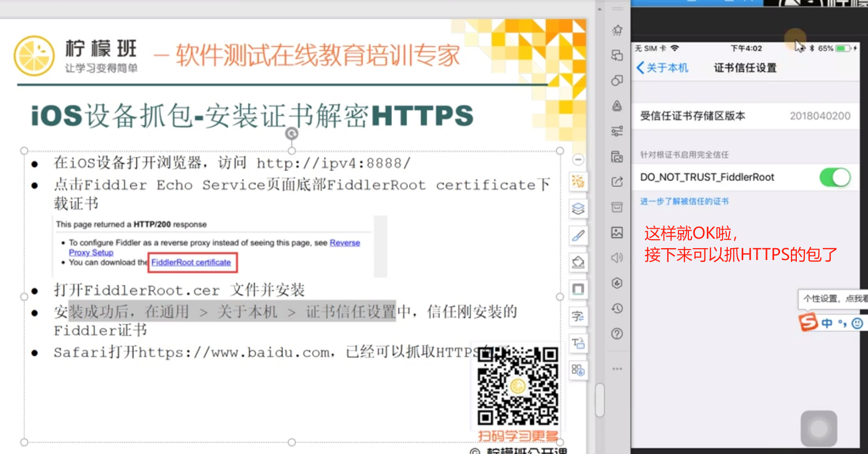Click the drag grip at sidebar top

(x=617, y=9)
